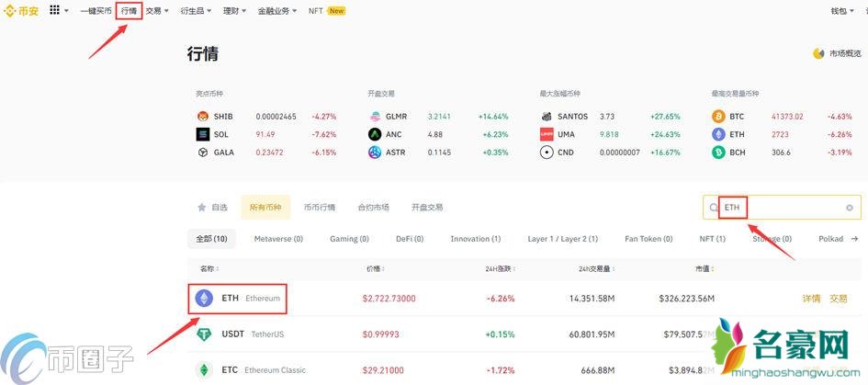Click the SANTOS token icon

click(547, 117)
